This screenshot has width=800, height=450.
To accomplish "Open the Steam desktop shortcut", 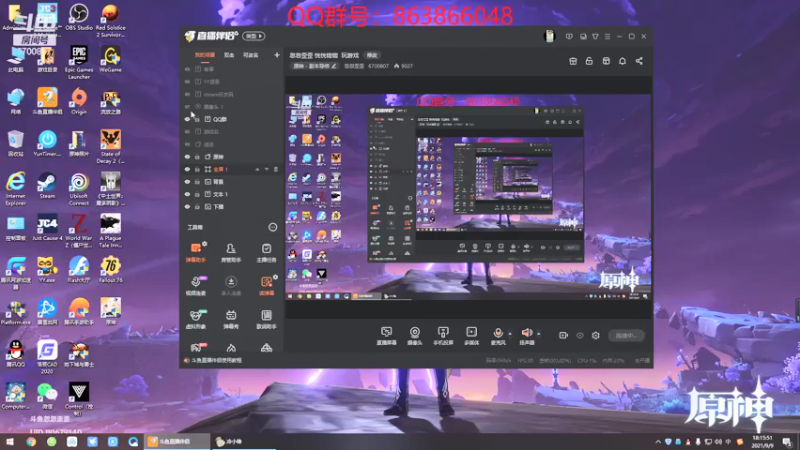I will 47,185.
